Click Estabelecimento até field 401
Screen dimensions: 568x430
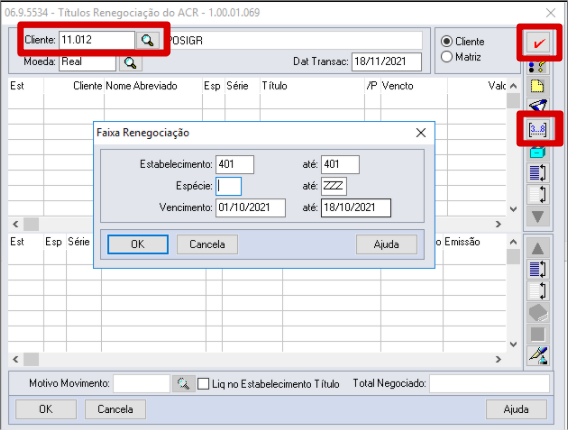point(340,164)
